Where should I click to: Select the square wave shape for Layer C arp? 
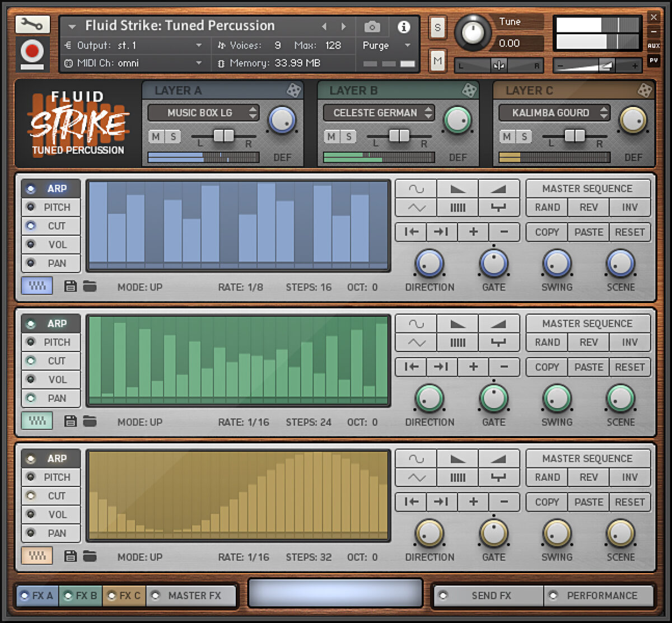499,477
